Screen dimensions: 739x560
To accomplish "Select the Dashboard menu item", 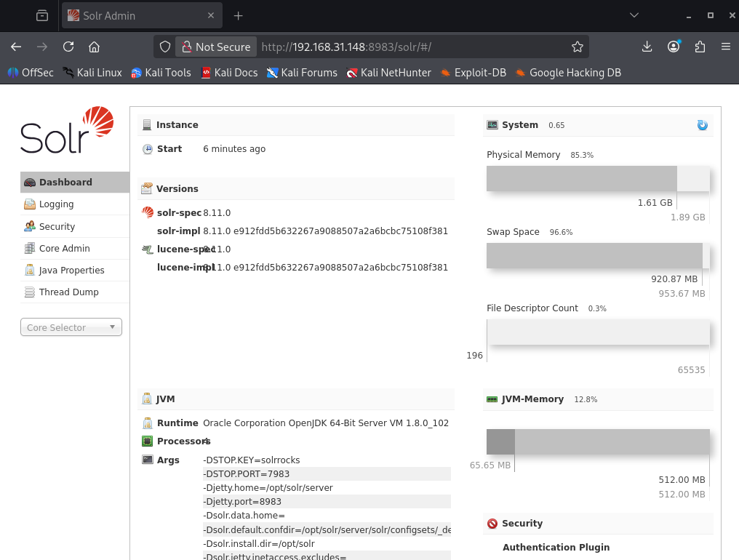I will pos(65,183).
